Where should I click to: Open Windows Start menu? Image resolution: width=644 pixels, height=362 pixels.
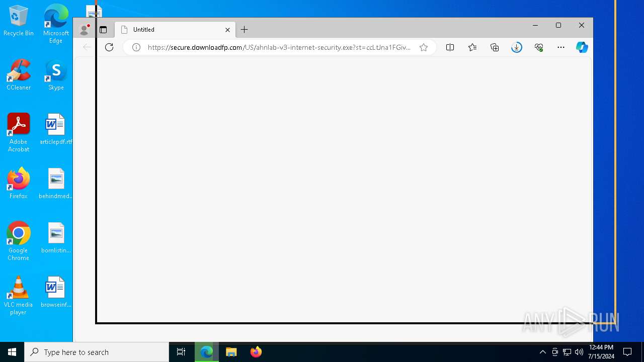click(x=12, y=352)
